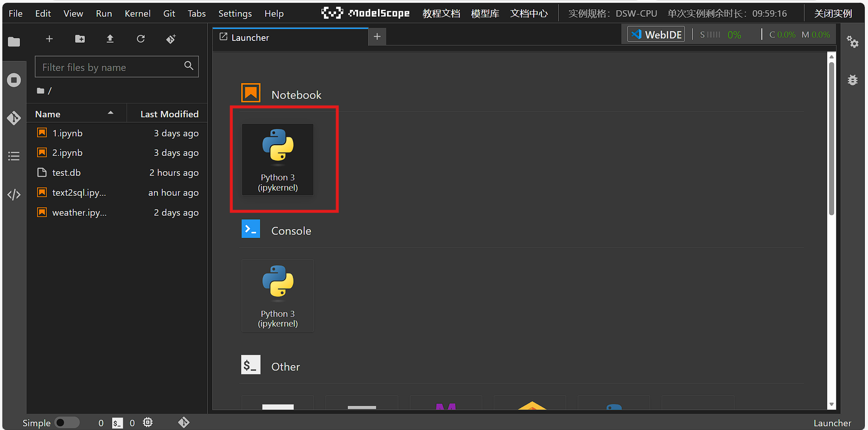Click the New Launcher plus icon in file browser
This screenshot has width=868, height=430.
(x=49, y=39)
